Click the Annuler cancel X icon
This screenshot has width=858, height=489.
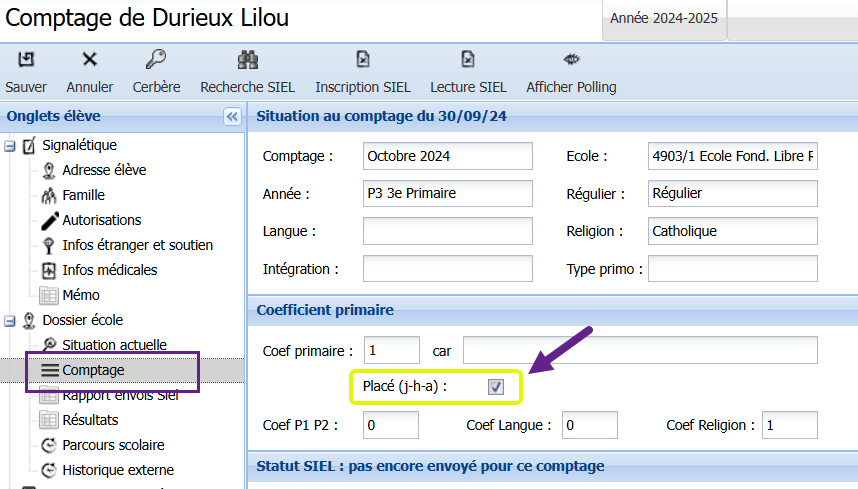90,60
